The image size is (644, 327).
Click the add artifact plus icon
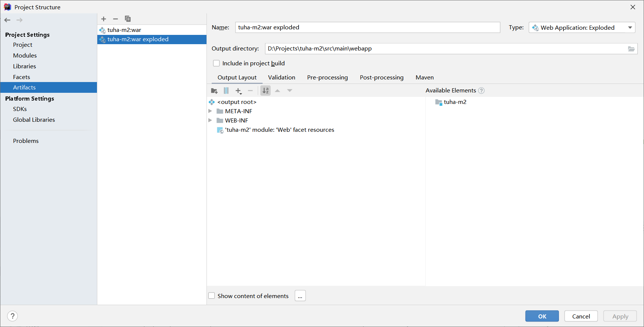point(104,19)
